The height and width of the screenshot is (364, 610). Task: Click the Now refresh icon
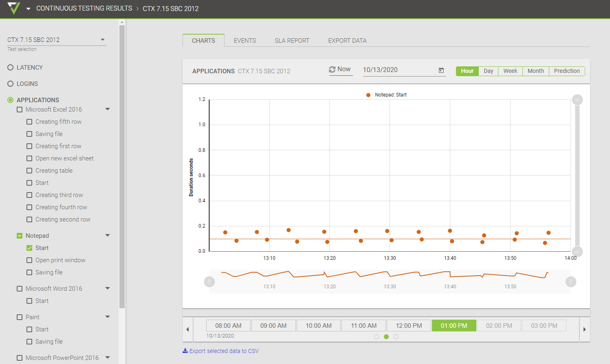pyautogui.click(x=332, y=70)
